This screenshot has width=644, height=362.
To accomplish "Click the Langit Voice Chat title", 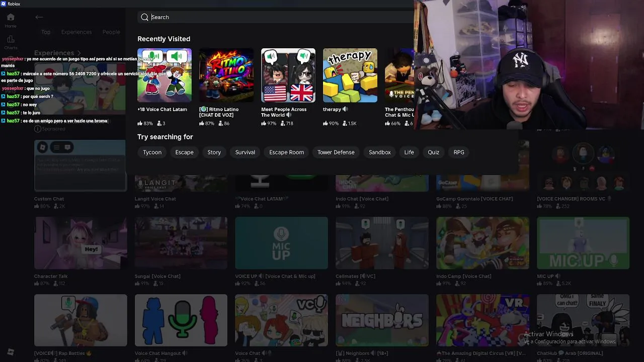I will (155, 199).
